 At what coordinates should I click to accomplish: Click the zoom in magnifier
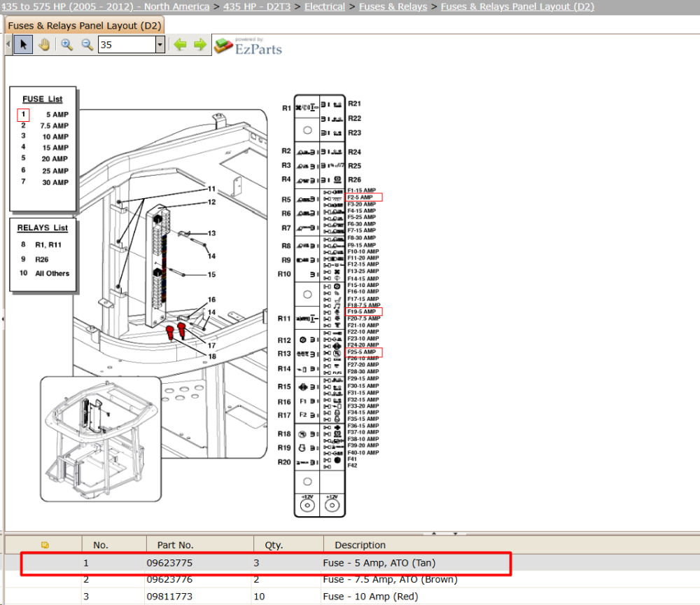(67, 45)
